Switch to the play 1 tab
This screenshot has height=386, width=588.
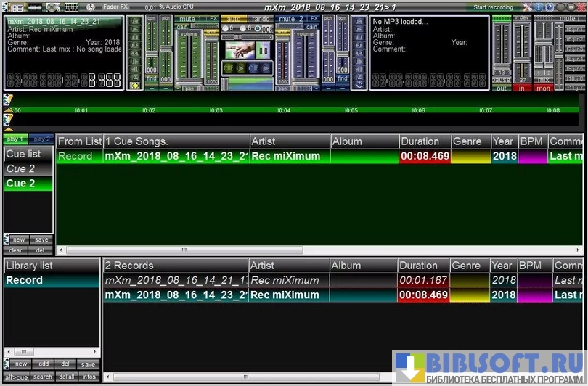click(15, 139)
